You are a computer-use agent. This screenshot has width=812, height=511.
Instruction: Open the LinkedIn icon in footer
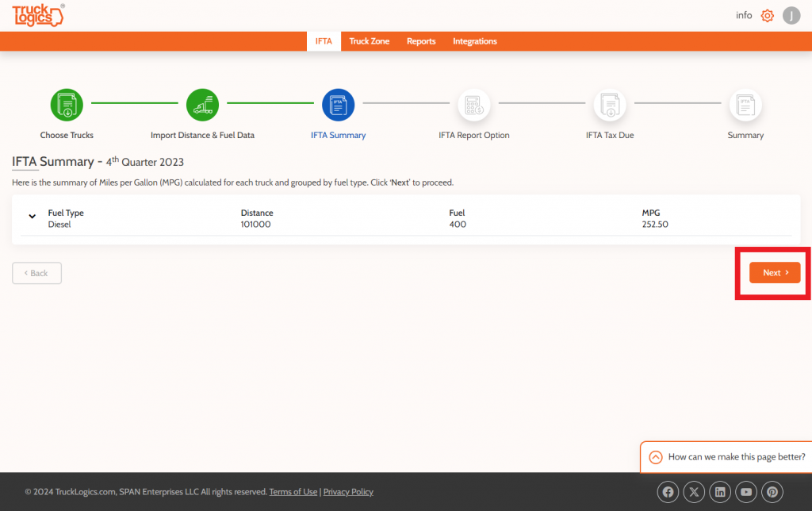click(720, 492)
